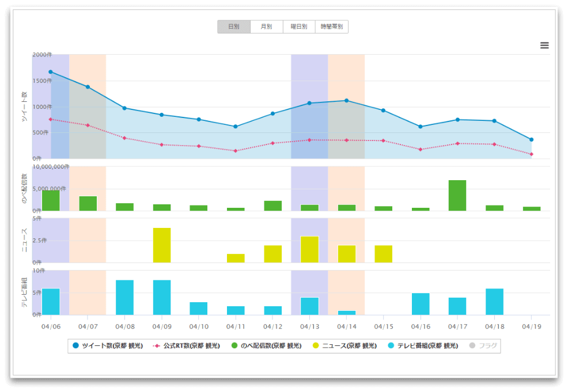
Task: Click the last tweet point on 04/19
Action: click(x=531, y=139)
